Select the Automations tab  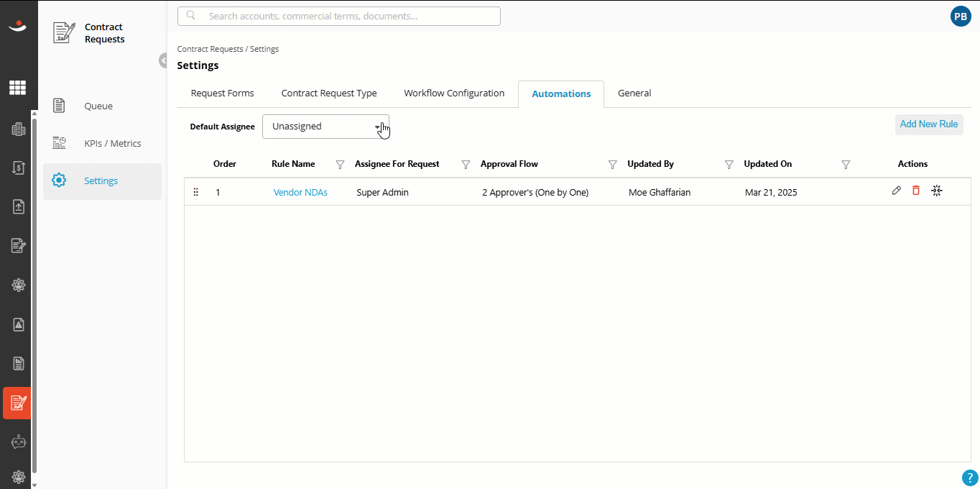pyautogui.click(x=561, y=94)
